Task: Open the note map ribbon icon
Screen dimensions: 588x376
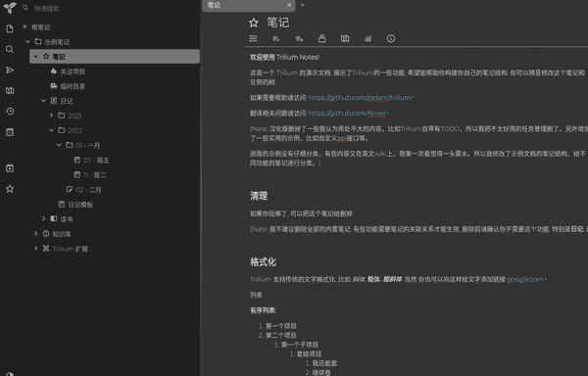Action: click(x=345, y=38)
